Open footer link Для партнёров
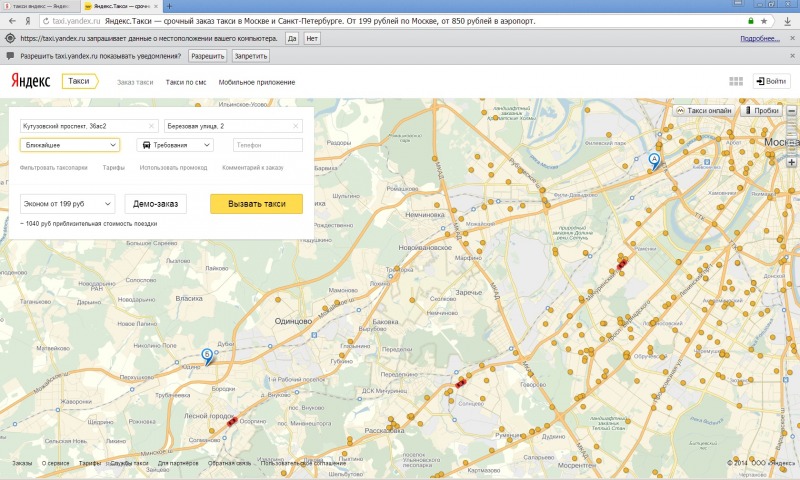 [178, 463]
